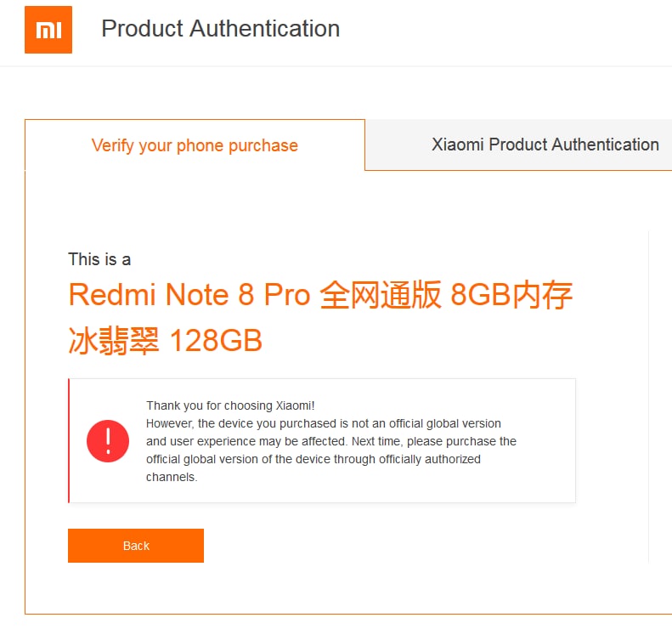Click the 'official global version of the device' line

[313, 459]
